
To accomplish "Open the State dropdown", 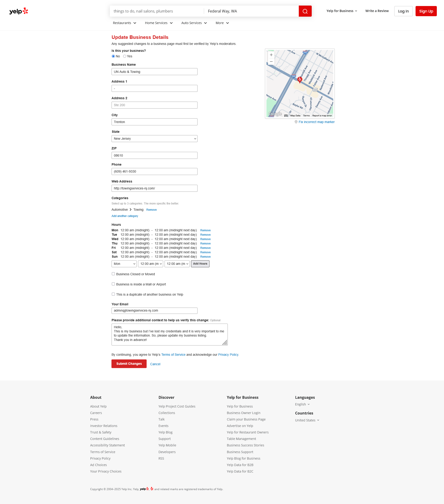I will click(x=154, y=139).
